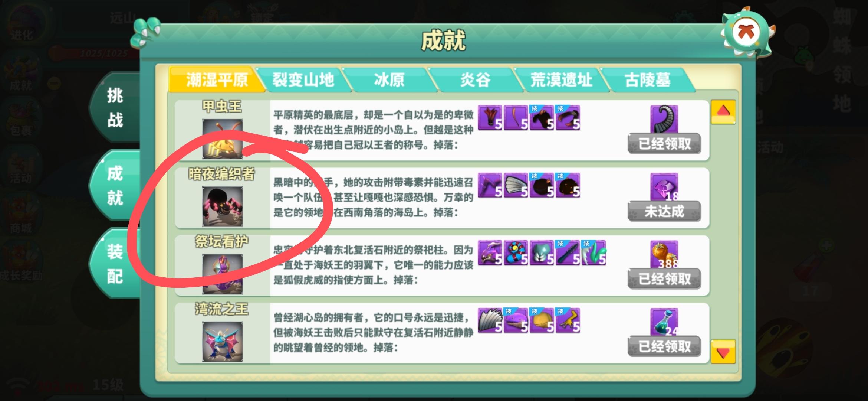Go to the 古陵墓 tab
The height and width of the screenshot is (401, 868).
[647, 79]
